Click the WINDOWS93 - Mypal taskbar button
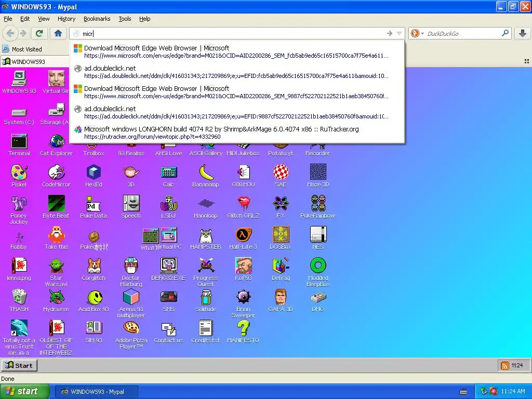Image resolution: width=532 pixels, height=399 pixels. (97, 392)
